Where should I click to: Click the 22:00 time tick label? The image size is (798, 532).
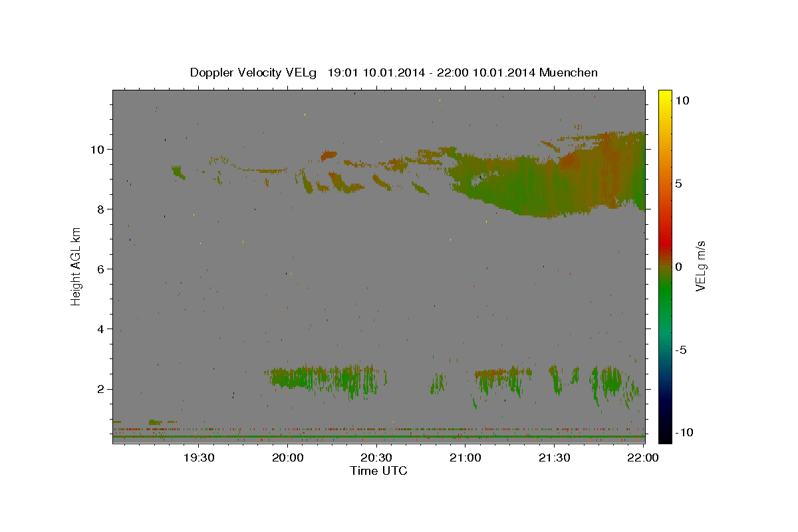click(643, 458)
